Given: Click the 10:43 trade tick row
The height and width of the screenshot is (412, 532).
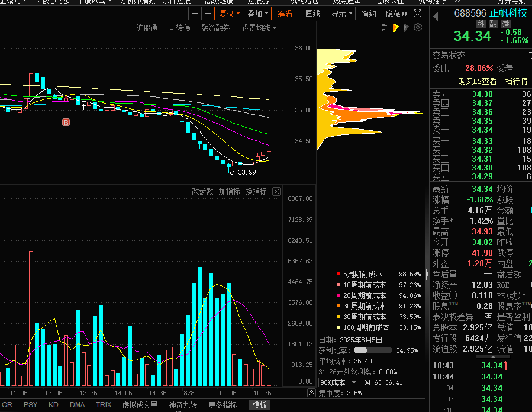Looking at the screenshot, I should click(482, 365).
